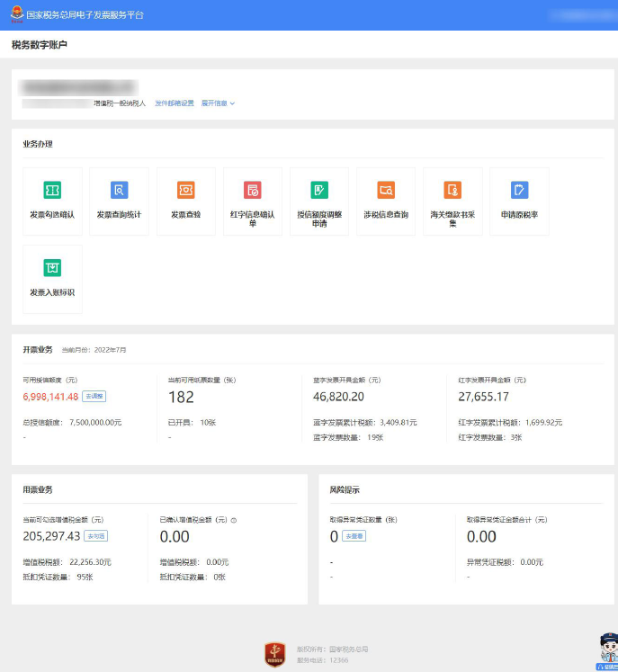Image resolution: width=618 pixels, height=672 pixels.
Task: Select 海关缴款书采集 customs payment collection
Action: (x=452, y=201)
